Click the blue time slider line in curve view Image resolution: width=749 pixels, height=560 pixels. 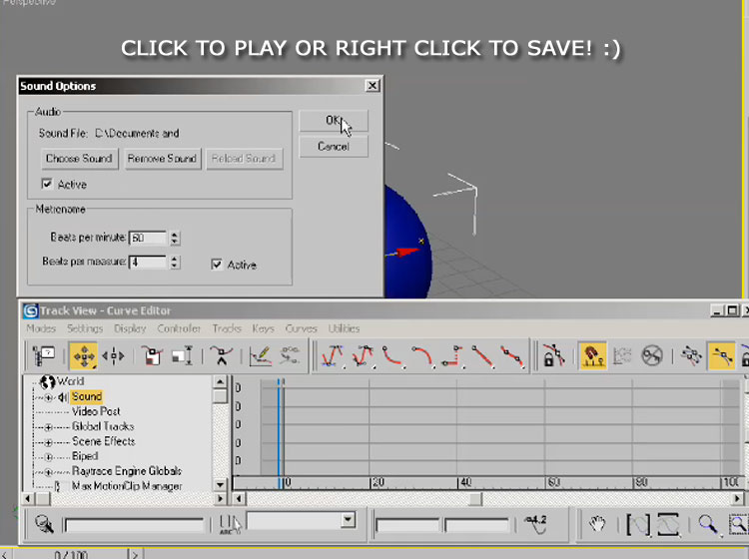tap(281, 429)
